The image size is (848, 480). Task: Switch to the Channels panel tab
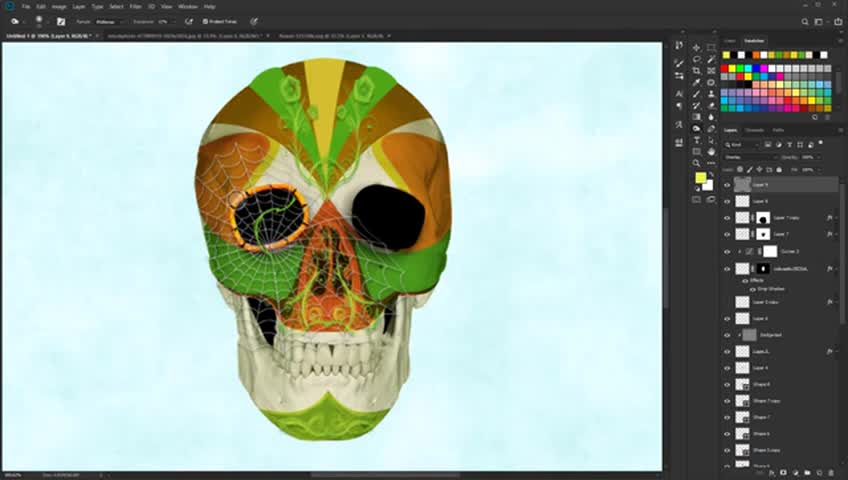[x=755, y=130]
